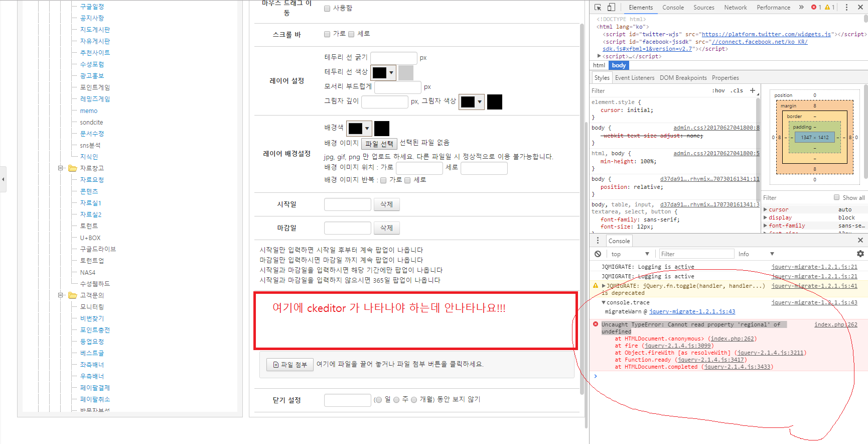Toggle the device toolbar icon
The width and height of the screenshot is (868, 444).
(611, 7)
